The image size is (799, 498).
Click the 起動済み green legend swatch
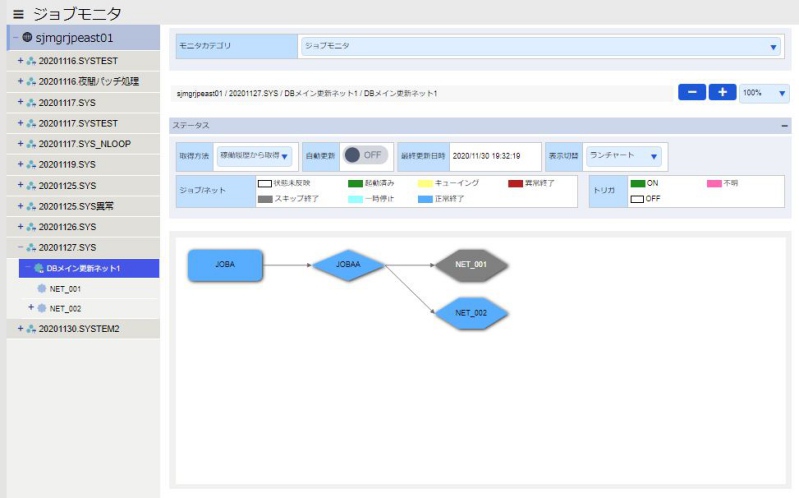coord(355,184)
